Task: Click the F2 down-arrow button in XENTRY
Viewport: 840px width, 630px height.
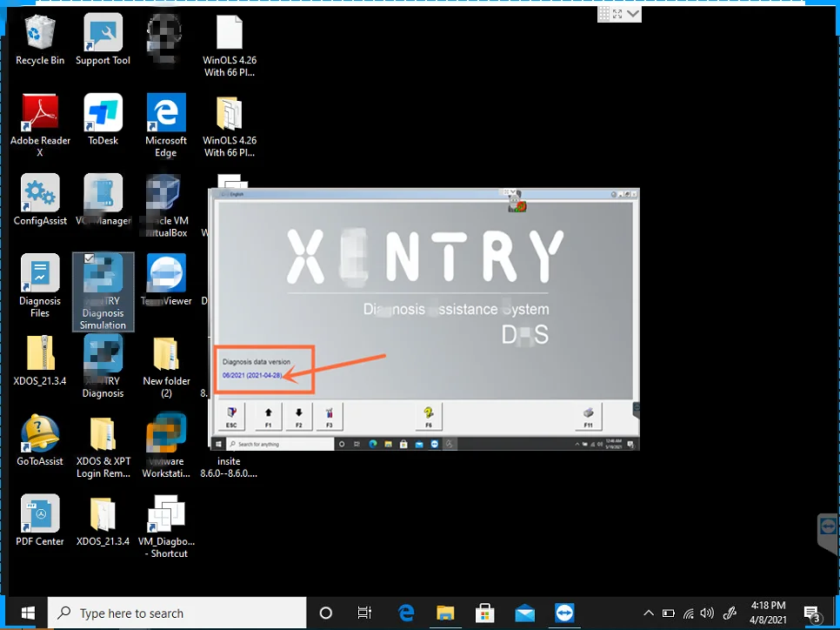Action: (299, 417)
